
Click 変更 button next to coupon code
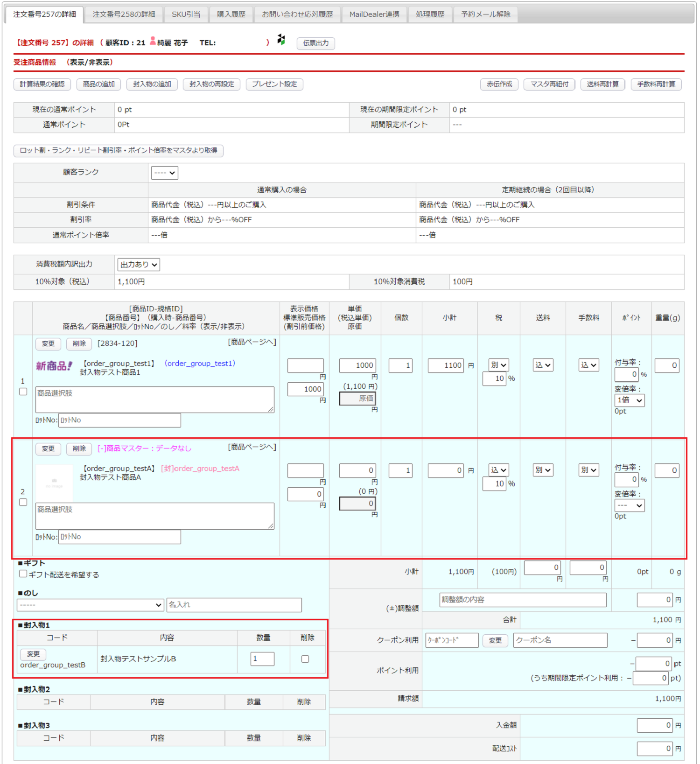coord(495,640)
